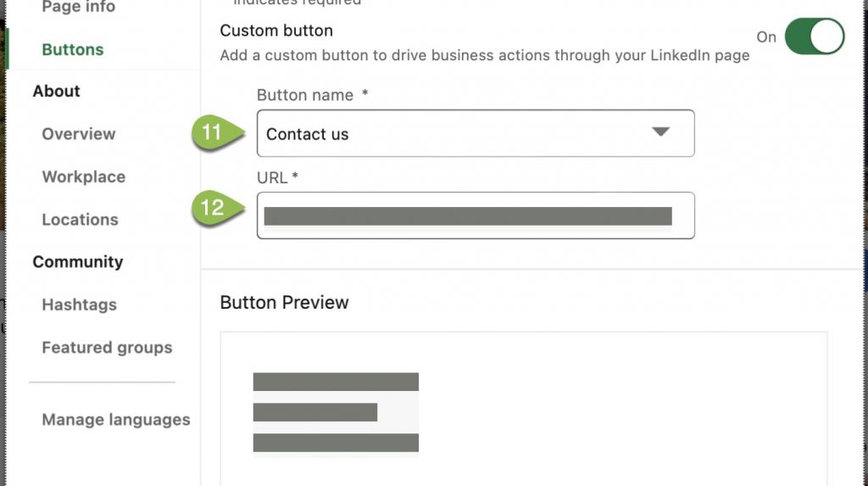Click the shorter middle bar in preview

coord(314,412)
